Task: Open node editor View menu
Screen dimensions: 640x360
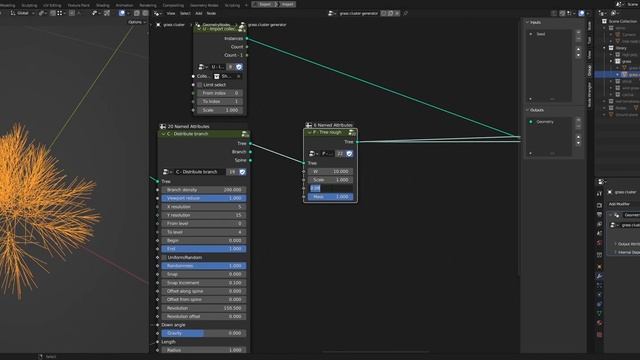Action: [171, 13]
